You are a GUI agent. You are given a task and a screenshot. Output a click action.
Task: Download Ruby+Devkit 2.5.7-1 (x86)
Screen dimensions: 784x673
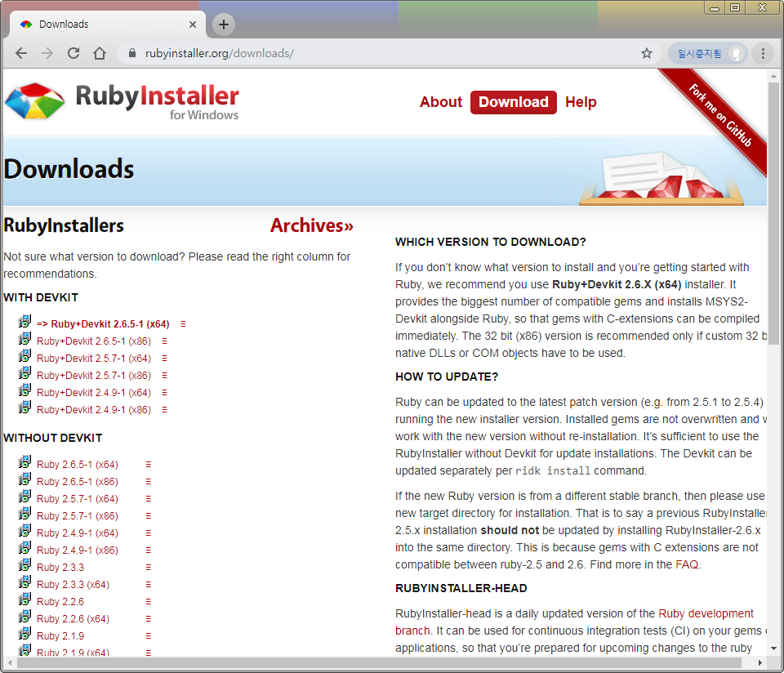(x=94, y=376)
